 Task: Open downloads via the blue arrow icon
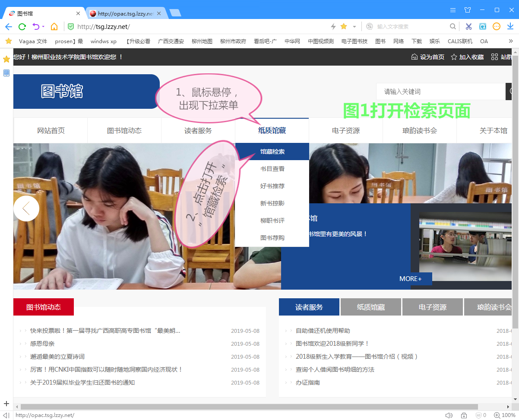510,26
